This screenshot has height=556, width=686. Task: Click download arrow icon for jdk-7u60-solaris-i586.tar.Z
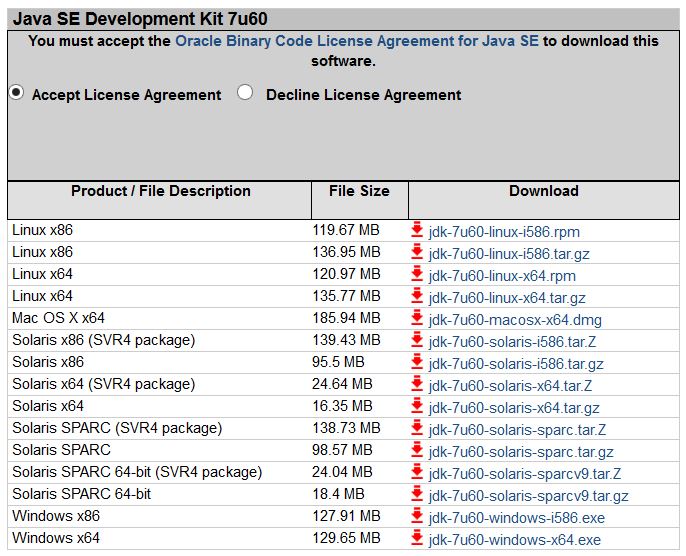417,340
